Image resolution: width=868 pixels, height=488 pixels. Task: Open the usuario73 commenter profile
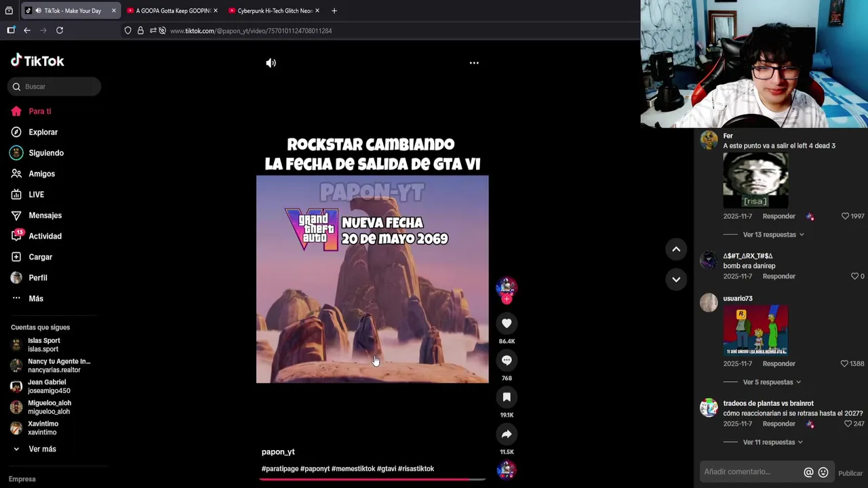click(737, 298)
